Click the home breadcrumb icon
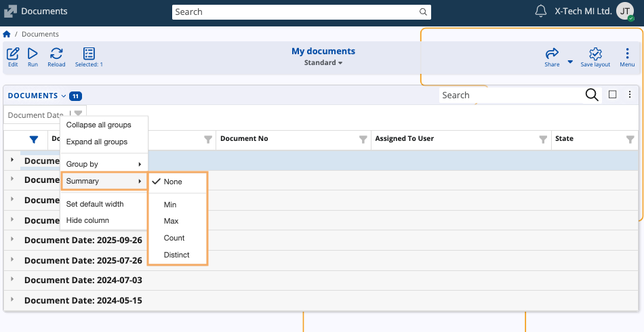Screen dimensions: 644x332 pyautogui.click(x=7, y=34)
